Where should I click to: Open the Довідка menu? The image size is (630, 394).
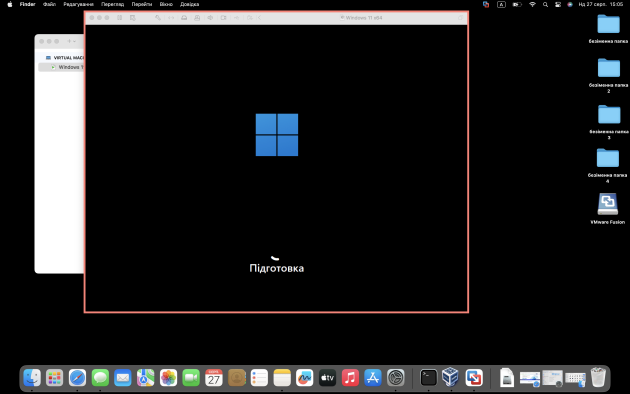[189, 4]
